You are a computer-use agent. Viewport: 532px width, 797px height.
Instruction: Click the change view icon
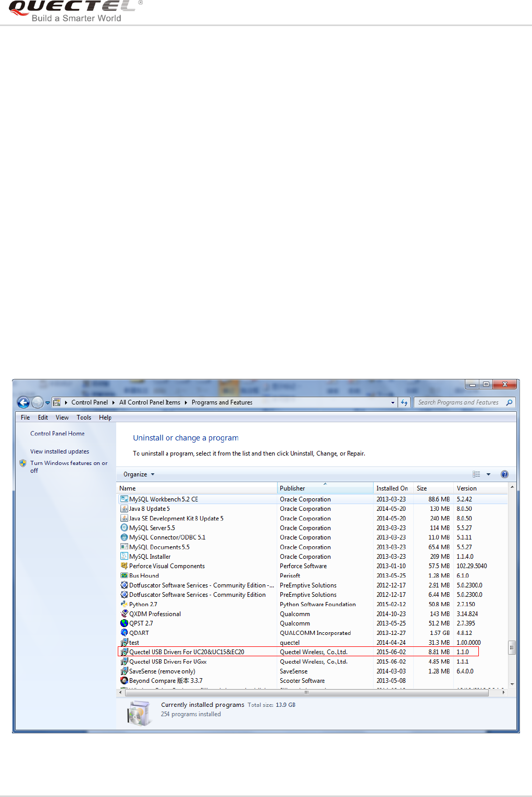(x=476, y=474)
